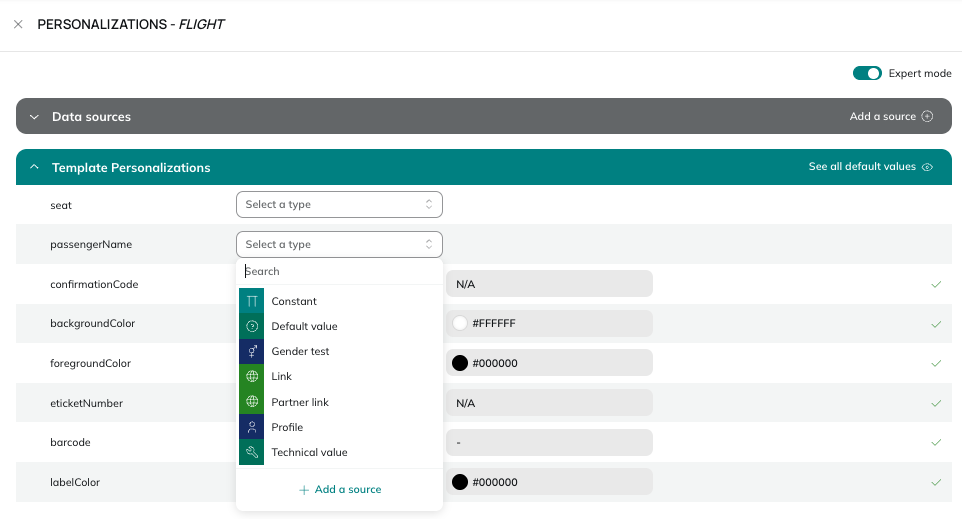Toggle the Expert mode switch

coord(867,74)
